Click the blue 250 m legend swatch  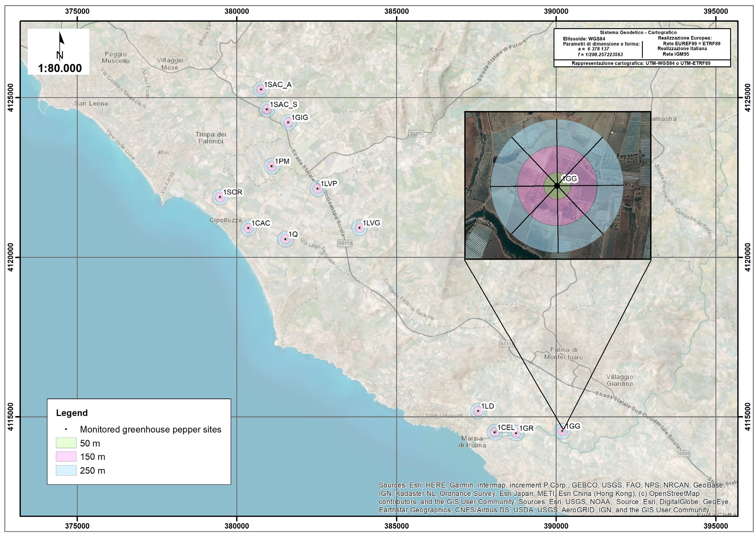(66, 470)
